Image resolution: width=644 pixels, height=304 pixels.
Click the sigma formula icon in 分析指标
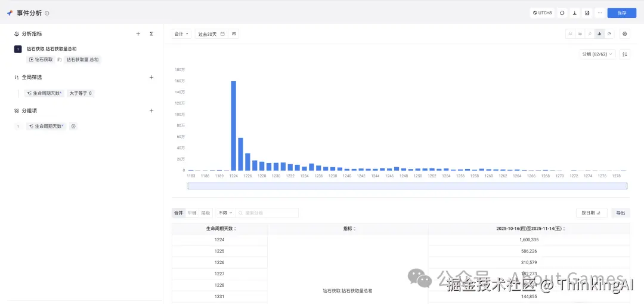(x=151, y=33)
